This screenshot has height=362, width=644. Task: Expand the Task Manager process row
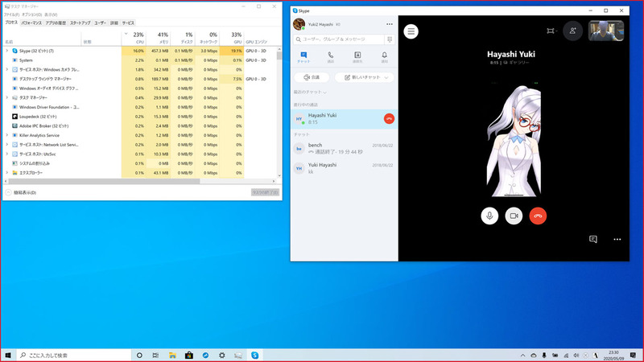(6, 97)
